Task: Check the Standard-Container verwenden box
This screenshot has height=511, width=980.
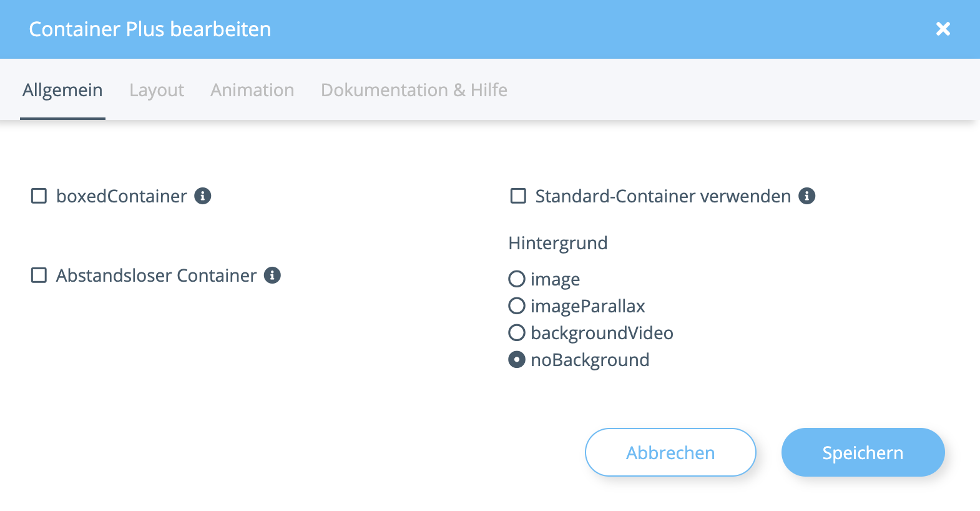Action: (x=518, y=196)
